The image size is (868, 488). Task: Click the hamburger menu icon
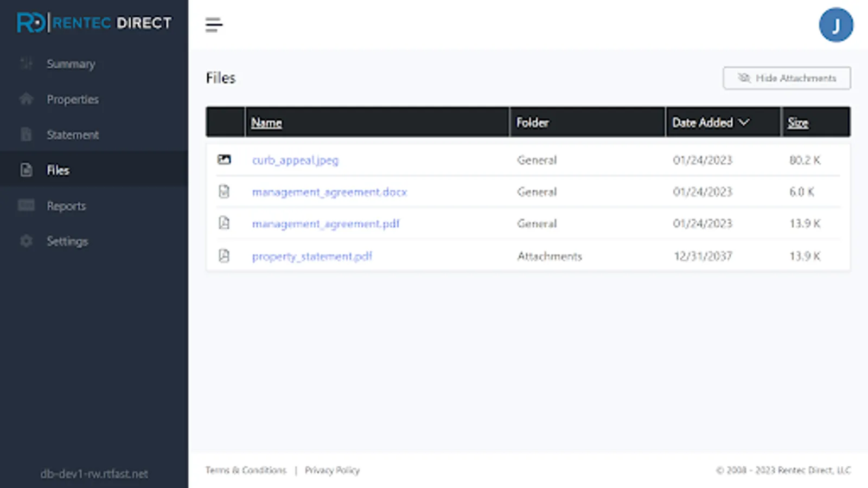(214, 25)
